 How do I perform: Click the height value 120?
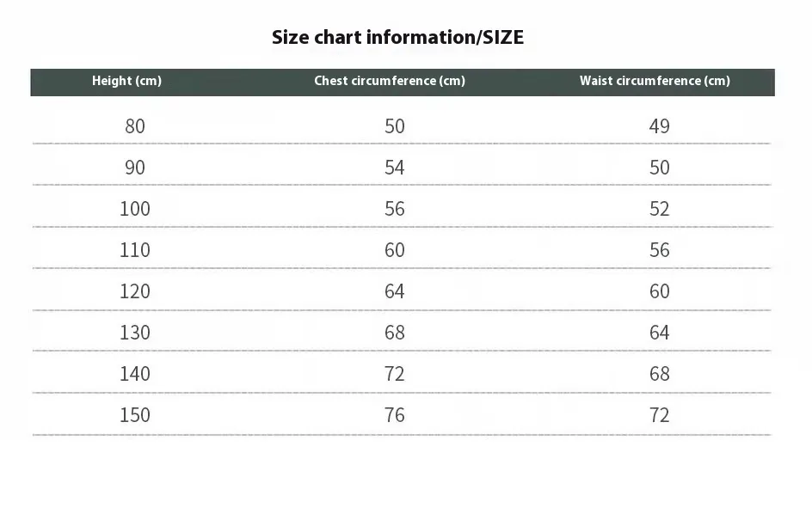click(135, 291)
